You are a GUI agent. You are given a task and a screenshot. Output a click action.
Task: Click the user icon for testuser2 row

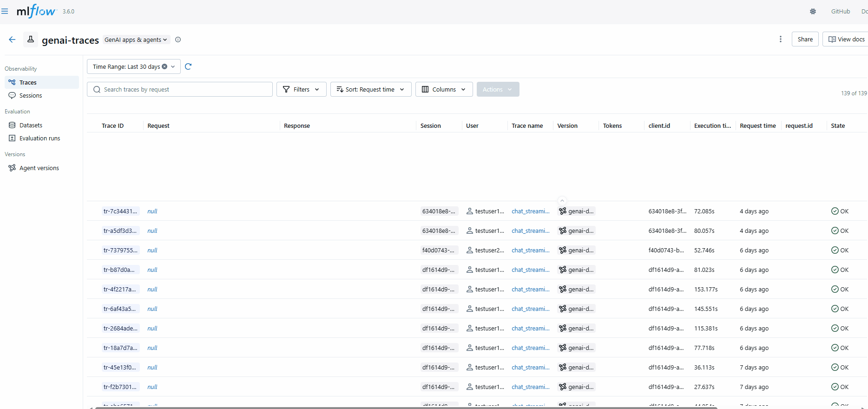pyautogui.click(x=470, y=250)
